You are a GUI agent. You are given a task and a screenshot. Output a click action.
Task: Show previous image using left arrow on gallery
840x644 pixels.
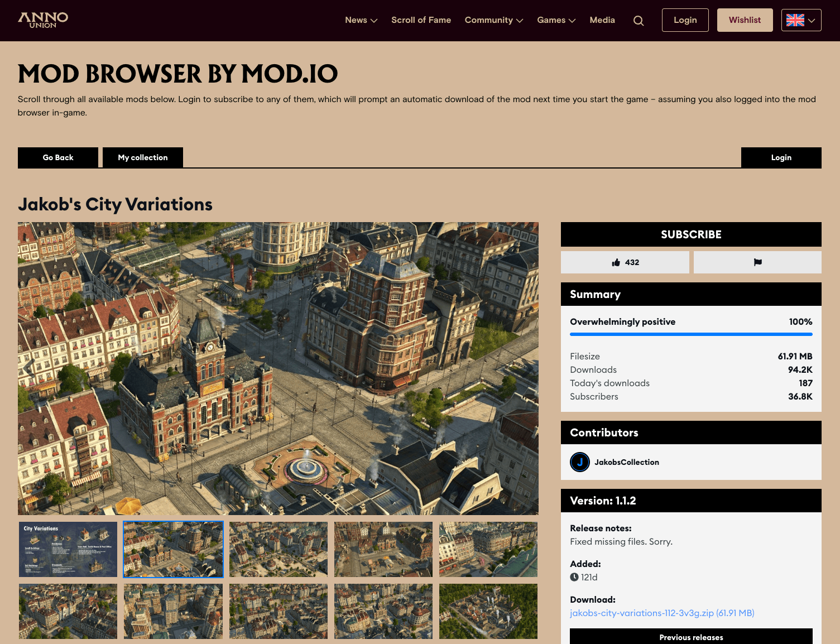(29, 368)
